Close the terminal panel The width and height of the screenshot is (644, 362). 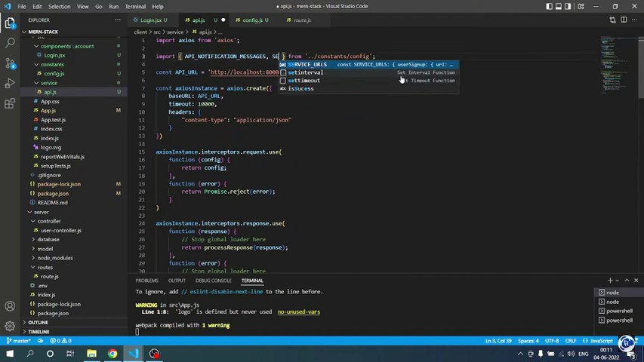636,281
